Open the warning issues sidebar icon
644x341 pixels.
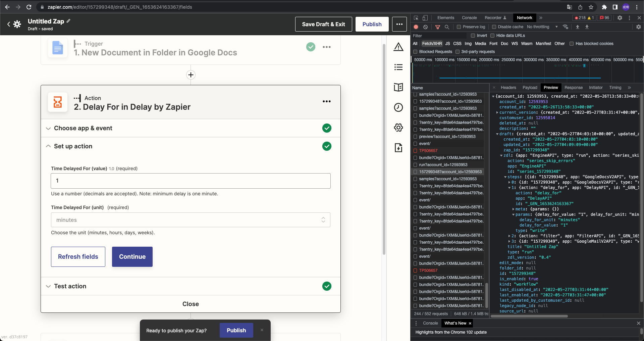pos(398,47)
